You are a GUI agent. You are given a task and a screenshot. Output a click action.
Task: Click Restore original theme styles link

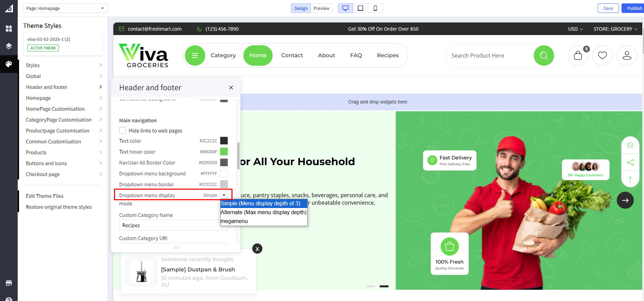point(59,207)
